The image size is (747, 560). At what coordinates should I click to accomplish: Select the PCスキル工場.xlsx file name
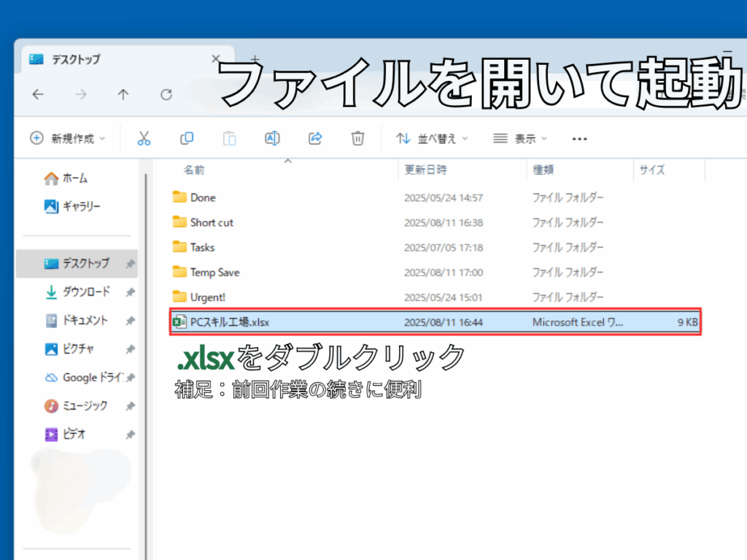point(230,322)
